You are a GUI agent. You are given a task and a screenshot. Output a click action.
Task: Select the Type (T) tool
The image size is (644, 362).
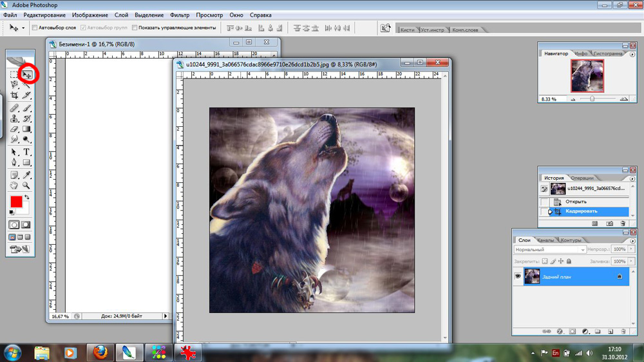click(26, 152)
